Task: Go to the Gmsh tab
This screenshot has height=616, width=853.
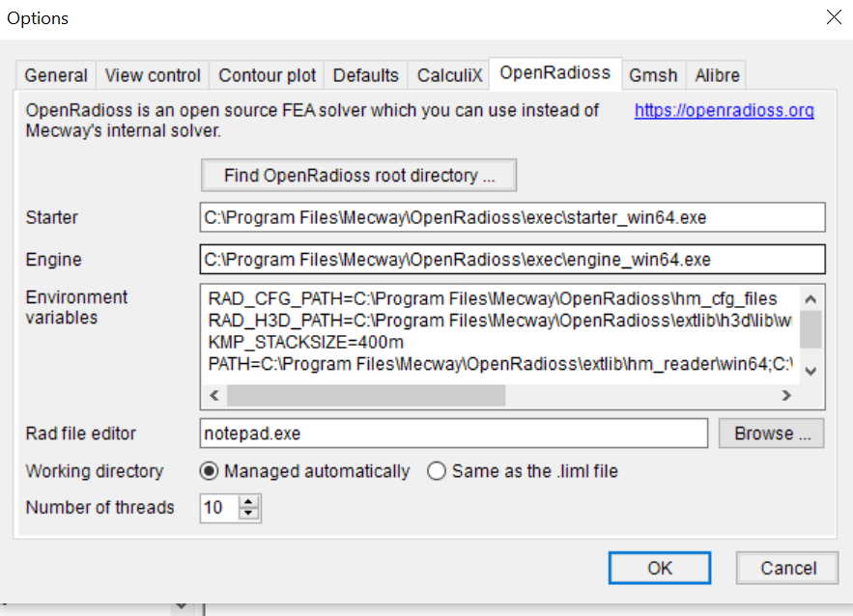Action: (x=653, y=75)
